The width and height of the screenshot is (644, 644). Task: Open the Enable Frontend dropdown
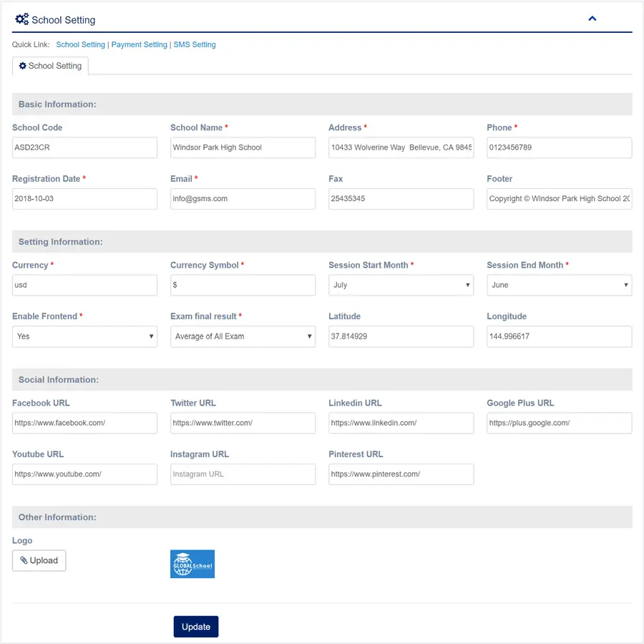(x=84, y=336)
